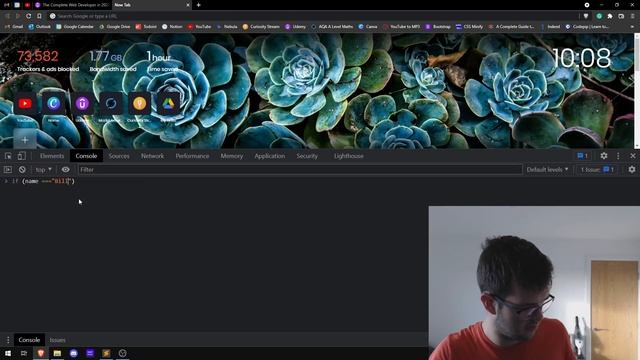Viewport: 640px width, 360px height.
Task: Switch to the Performance tab
Action: 192,156
